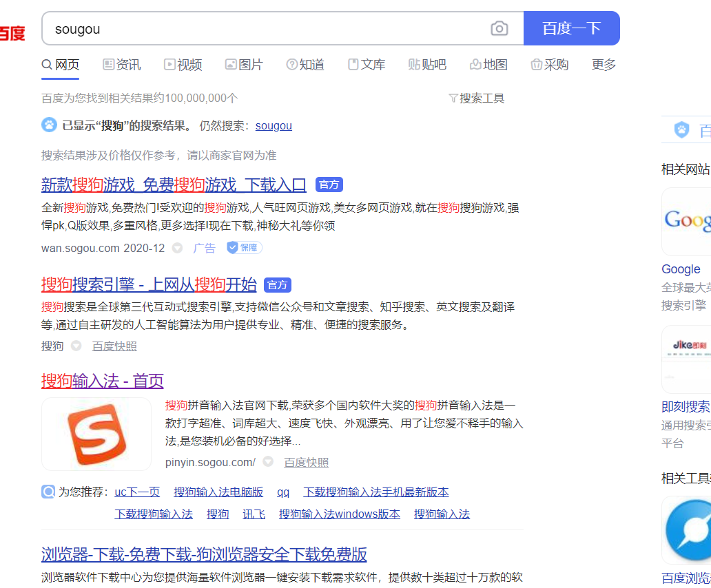Click the last recommended link 搜狗输入法
The image size is (711, 588).
[442, 514]
